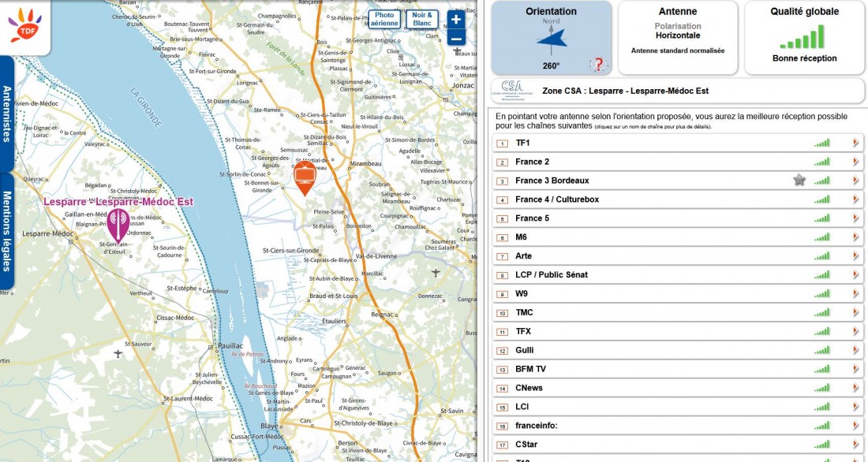The image size is (868, 462).
Task: Open the Mentions légales side tab
Action: pyautogui.click(x=6, y=231)
